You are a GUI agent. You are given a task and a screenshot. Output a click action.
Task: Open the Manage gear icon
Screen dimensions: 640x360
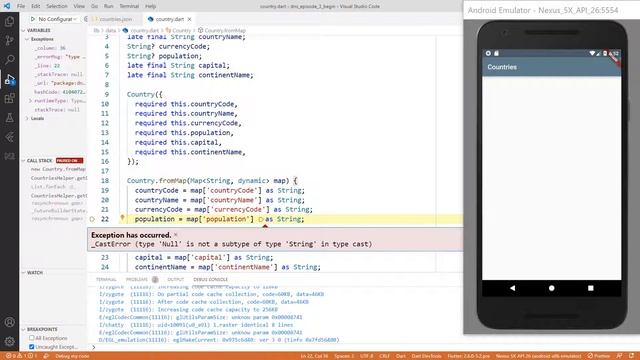click(x=9, y=341)
